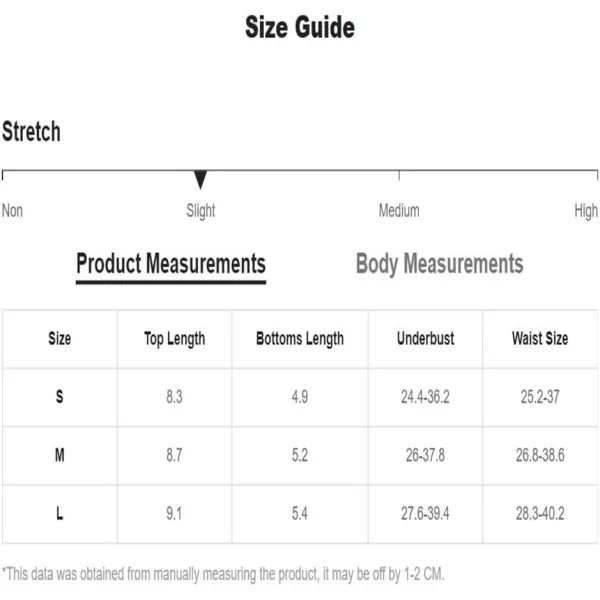Click the Size Guide heading
Screen dimensions: 600x600
(300, 28)
